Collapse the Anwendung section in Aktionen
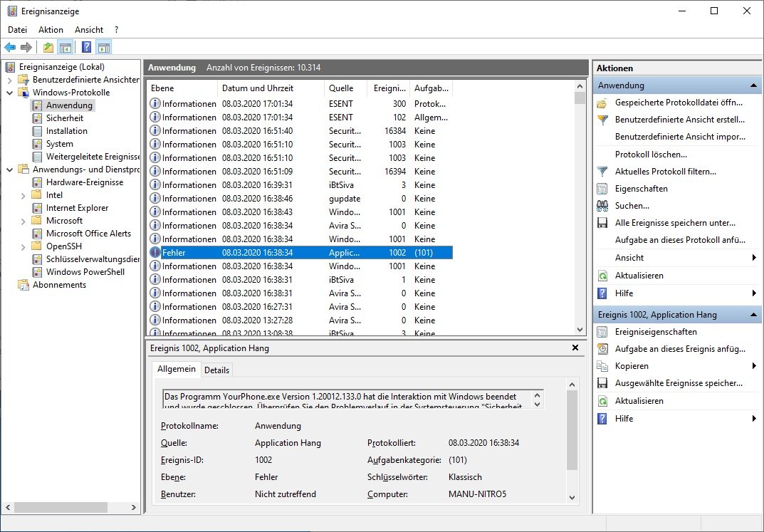The width and height of the screenshot is (764, 532). pos(753,85)
